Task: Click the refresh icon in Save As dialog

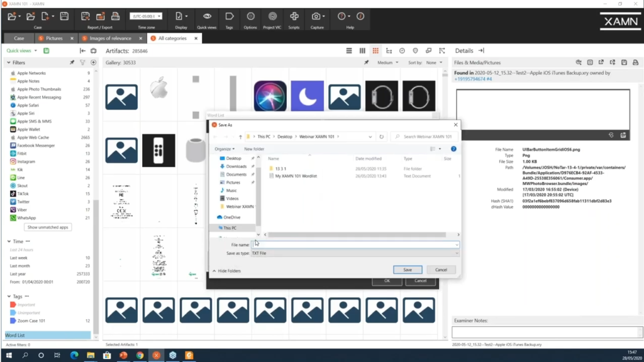Action: click(x=382, y=137)
